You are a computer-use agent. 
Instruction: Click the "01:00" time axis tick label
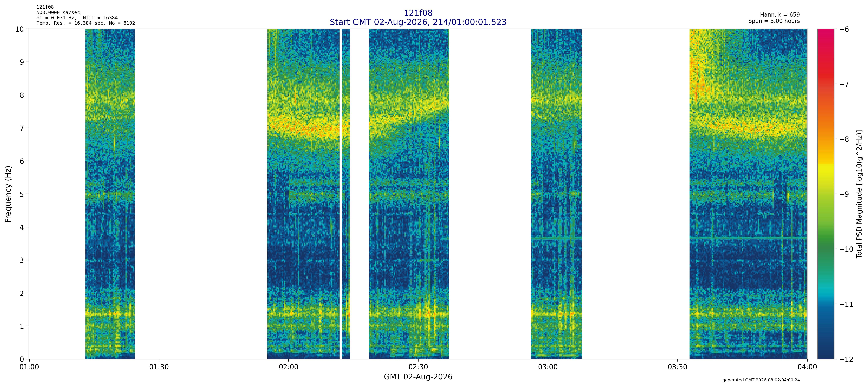[x=29, y=367]
